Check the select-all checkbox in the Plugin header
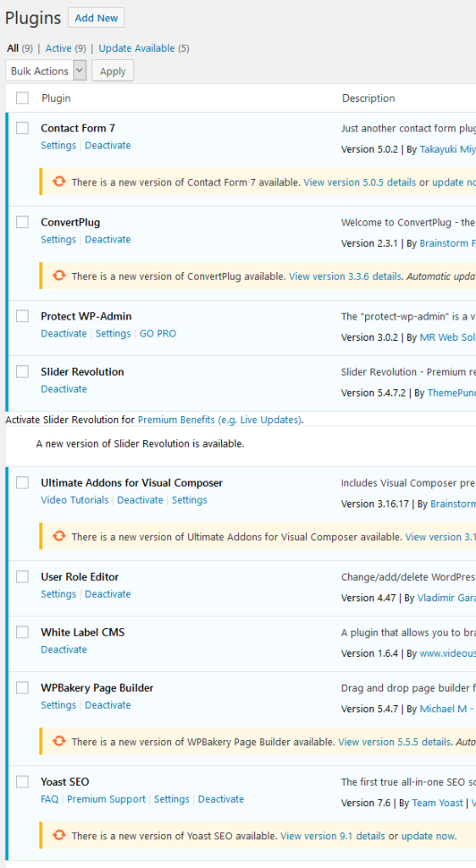Image resolution: width=476 pixels, height=868 pixels. click(x=22, y=98)
